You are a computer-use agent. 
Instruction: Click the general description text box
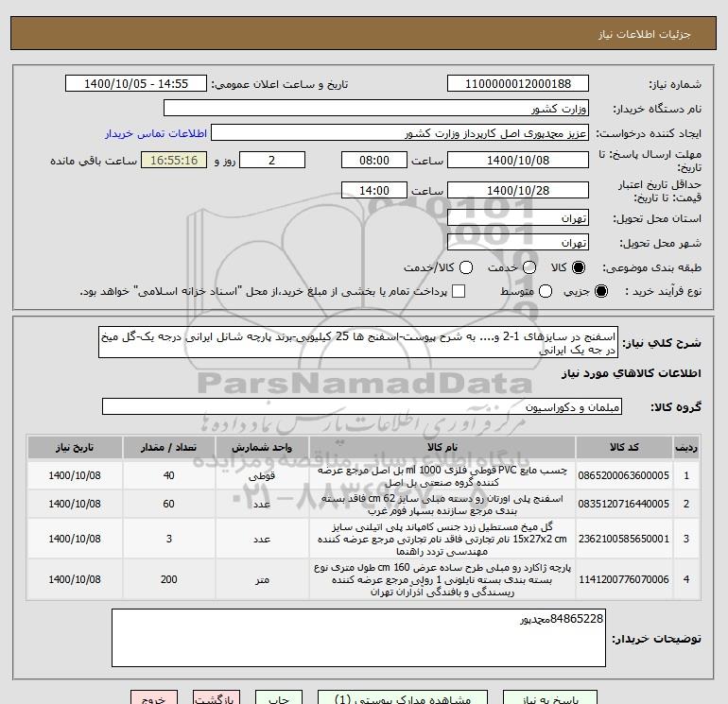[358, 342]
